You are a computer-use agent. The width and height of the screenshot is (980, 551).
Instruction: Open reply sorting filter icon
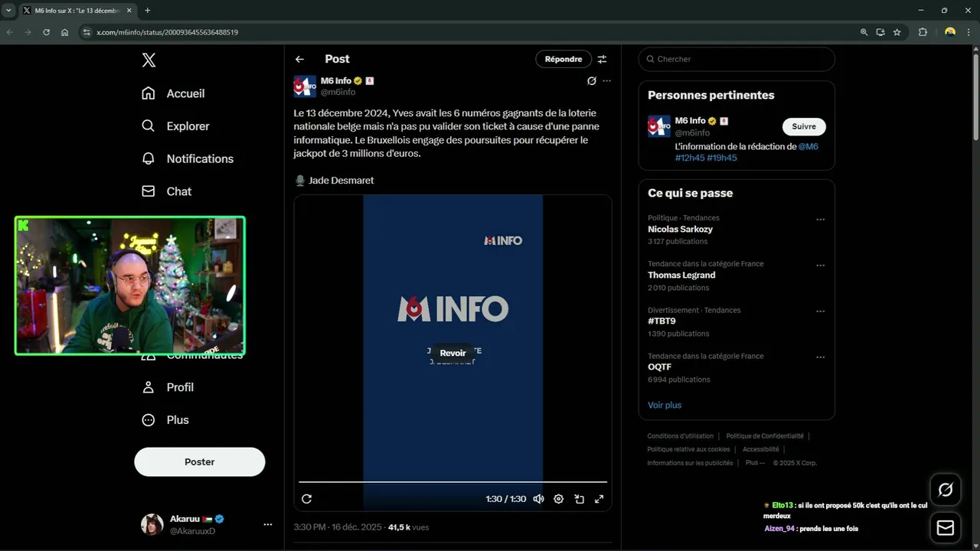tap(602, 59)
